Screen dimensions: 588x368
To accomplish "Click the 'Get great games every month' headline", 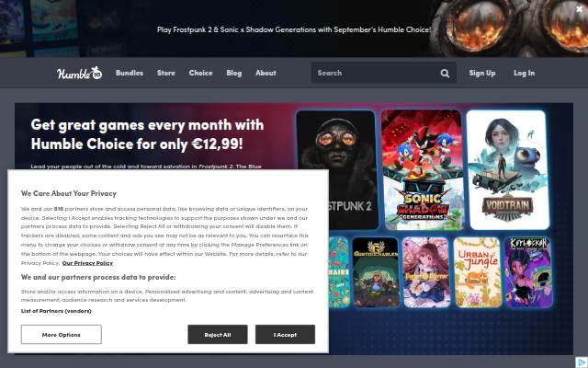I will [147, 134].
